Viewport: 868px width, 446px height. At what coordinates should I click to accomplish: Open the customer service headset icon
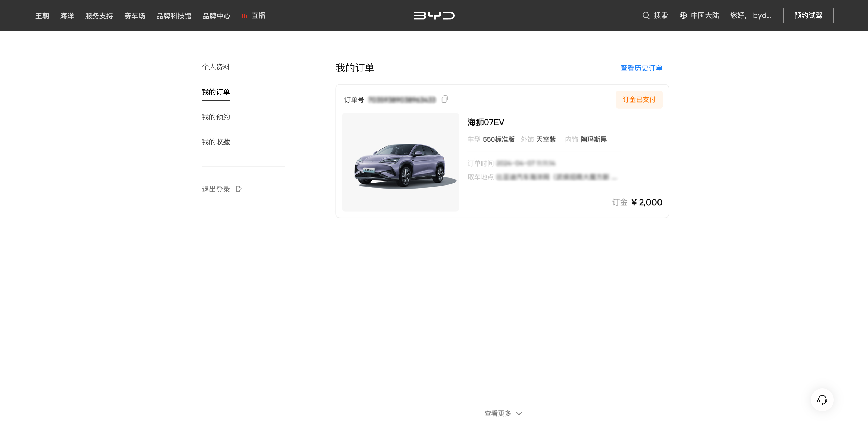click(822, 400)
